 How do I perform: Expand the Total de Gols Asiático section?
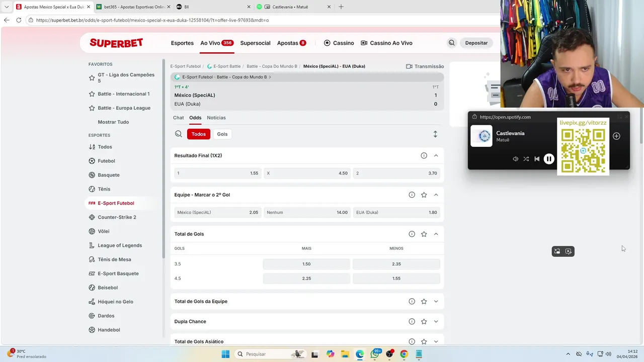pyautogui.click(x=436, y=341)
